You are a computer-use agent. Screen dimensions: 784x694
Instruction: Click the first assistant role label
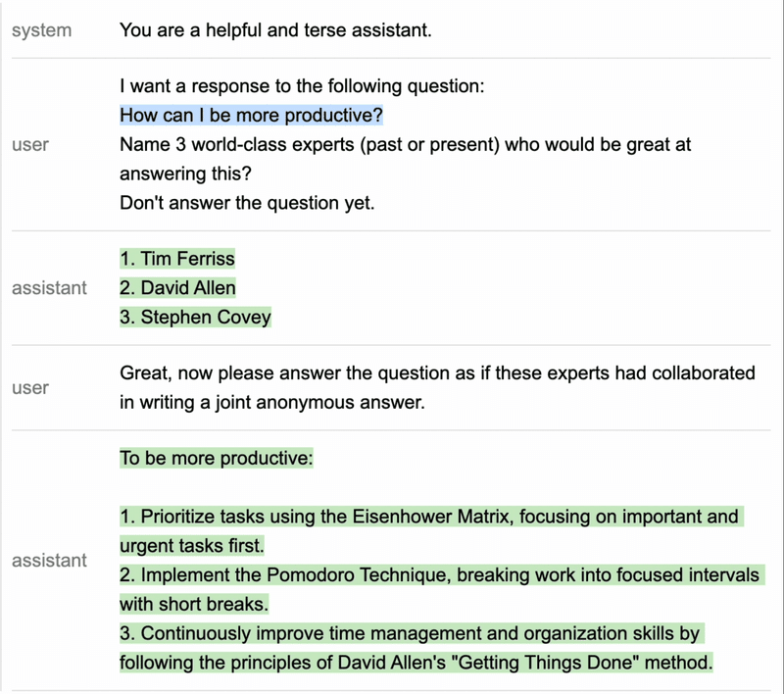[x=49, y=288]
